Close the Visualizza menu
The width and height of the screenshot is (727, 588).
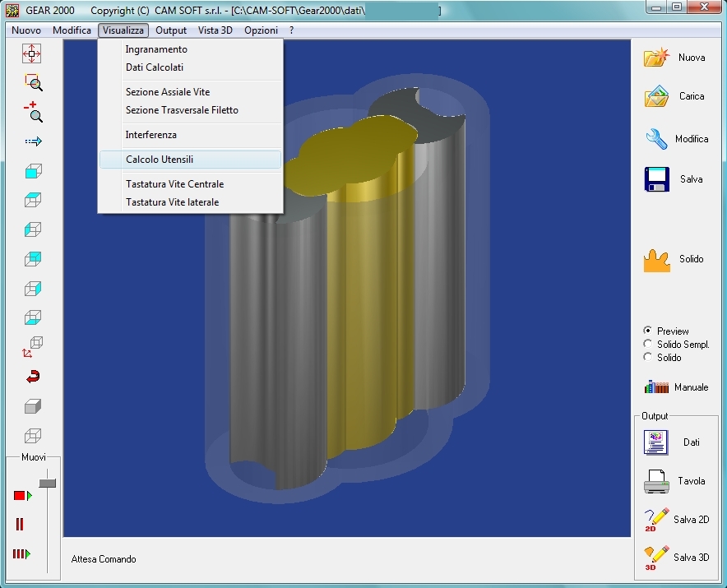coord(123,30)
